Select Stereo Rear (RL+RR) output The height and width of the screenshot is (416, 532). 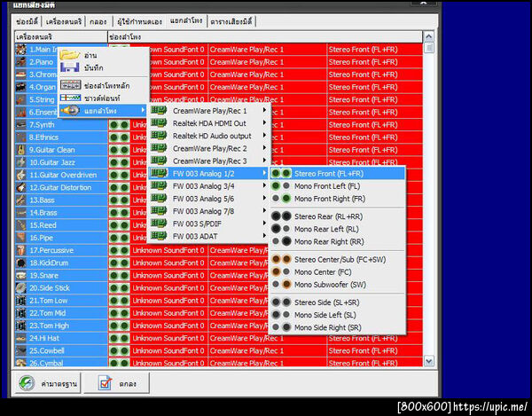click(338, 216)
